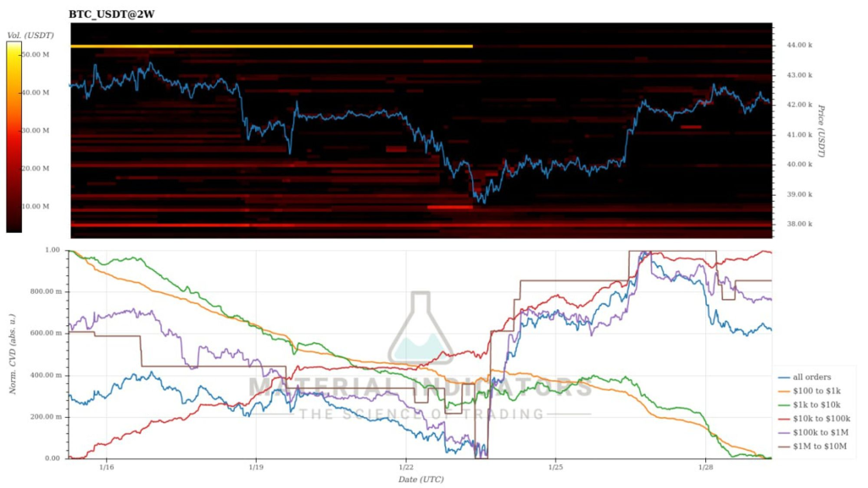Select the 1/16 date tick label
The image size is (868, 488).
(106, 467)
